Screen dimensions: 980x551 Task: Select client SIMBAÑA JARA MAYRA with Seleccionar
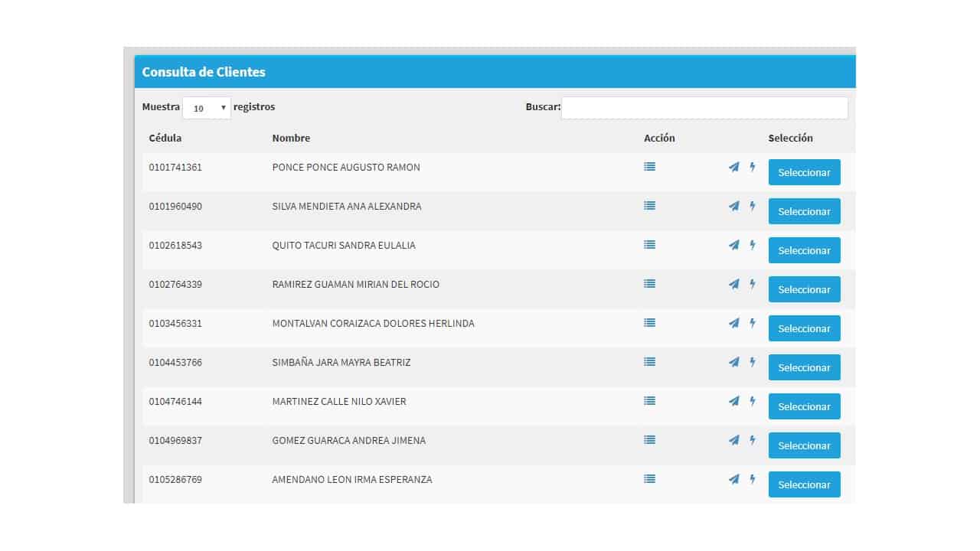click(804, 367)
